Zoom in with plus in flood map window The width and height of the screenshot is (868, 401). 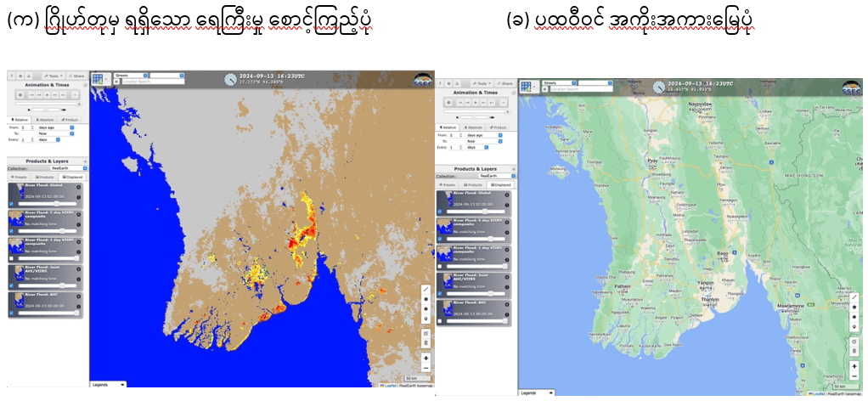(x=426, y=358)
